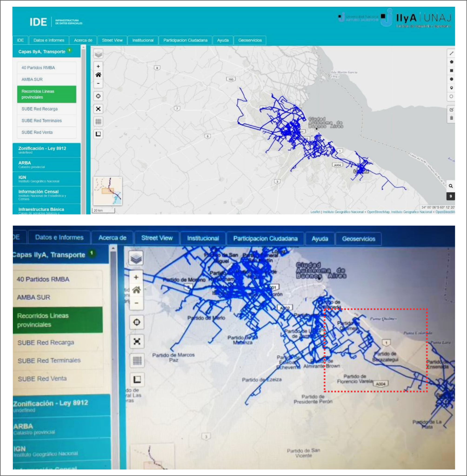467x476 pixels.
Task: Click the dark '9' button on the upper map
Action: 451,196
